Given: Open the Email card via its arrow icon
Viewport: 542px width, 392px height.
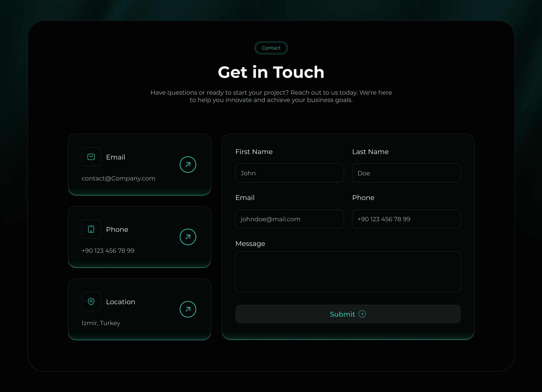Looking at the screenshot, I should (188, 164).
